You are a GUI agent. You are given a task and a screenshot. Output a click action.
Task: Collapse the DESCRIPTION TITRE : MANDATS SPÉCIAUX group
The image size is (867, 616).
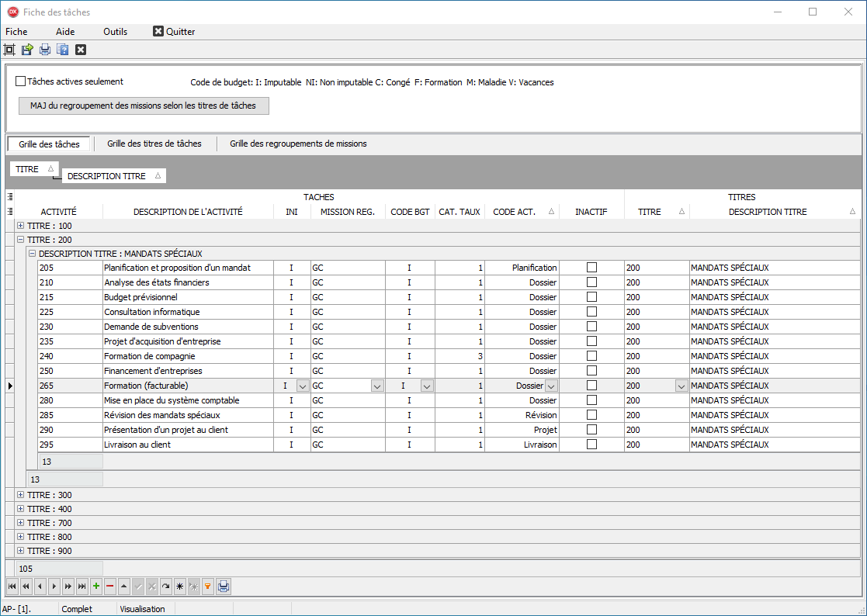click(32, 254)
